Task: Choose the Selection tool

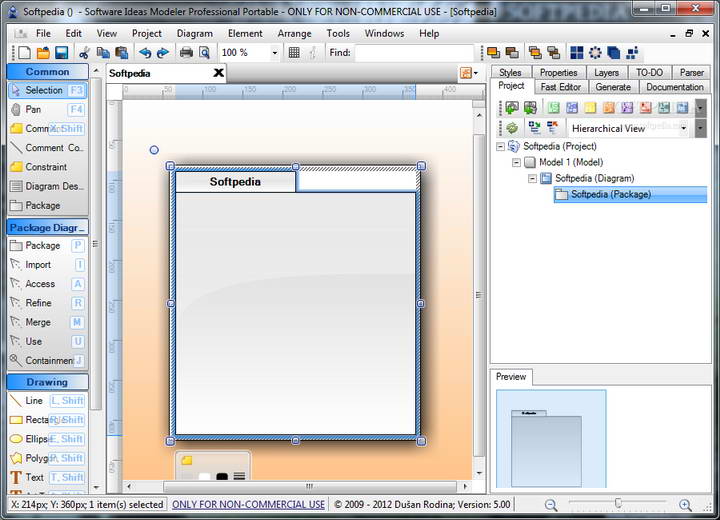Action: coord(47,90)
